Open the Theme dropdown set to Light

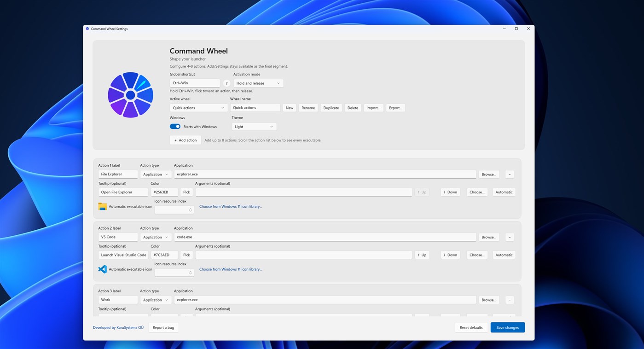[x=254, y=127]
